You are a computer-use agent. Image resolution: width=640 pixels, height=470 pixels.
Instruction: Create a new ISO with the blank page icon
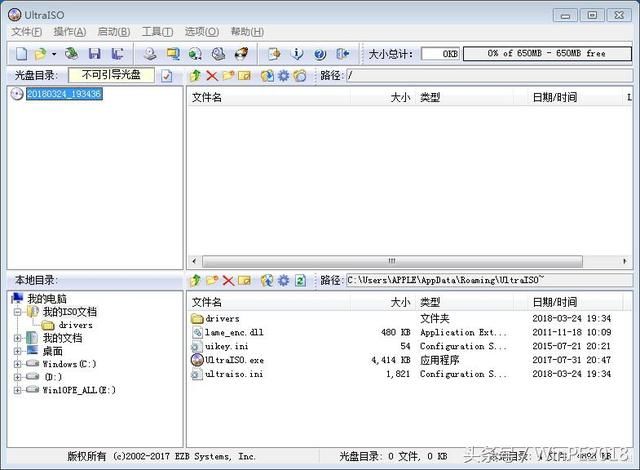pyautogui.click(x=21, y=54)
